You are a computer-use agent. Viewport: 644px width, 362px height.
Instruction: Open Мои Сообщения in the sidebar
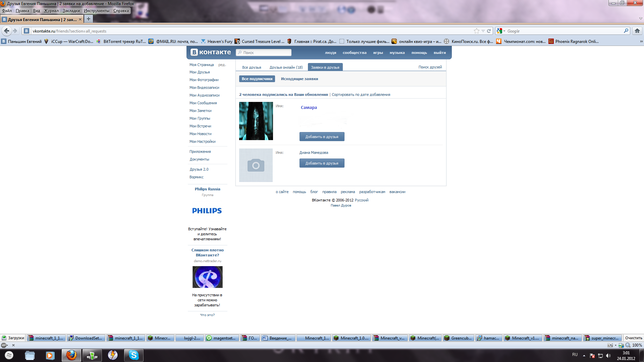pos(203,103)
